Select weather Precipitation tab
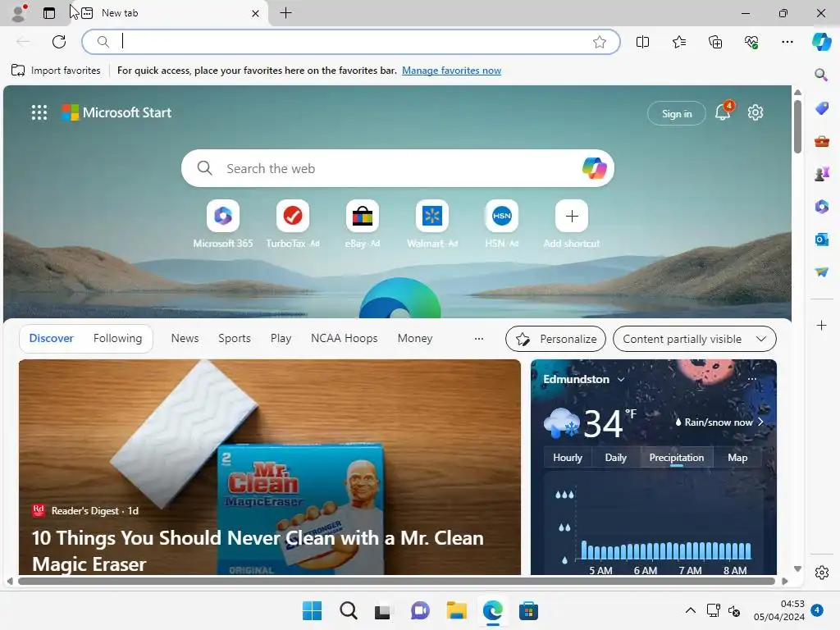 click(x=677, y=458)
